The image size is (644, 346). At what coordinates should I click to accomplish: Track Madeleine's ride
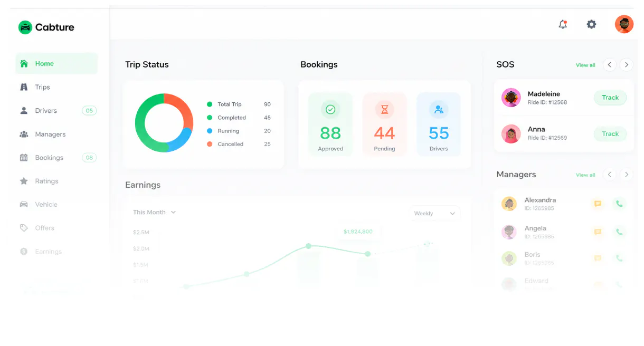[x=610, y=98]
